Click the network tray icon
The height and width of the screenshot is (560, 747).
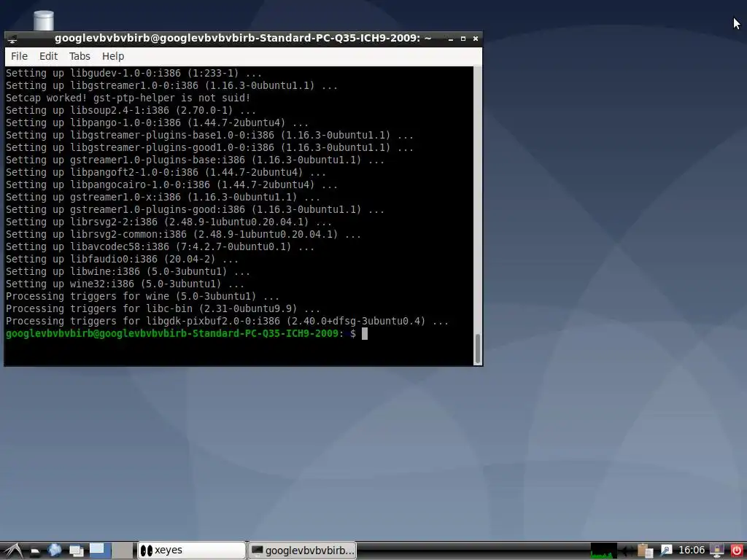666,551
